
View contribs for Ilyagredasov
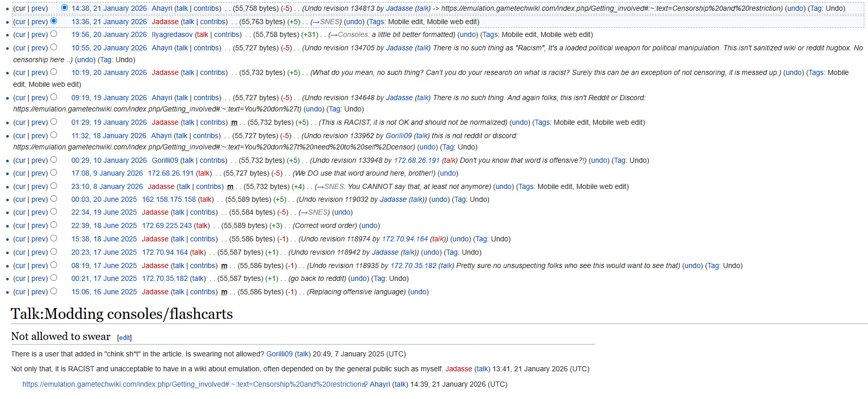(227, 34)
